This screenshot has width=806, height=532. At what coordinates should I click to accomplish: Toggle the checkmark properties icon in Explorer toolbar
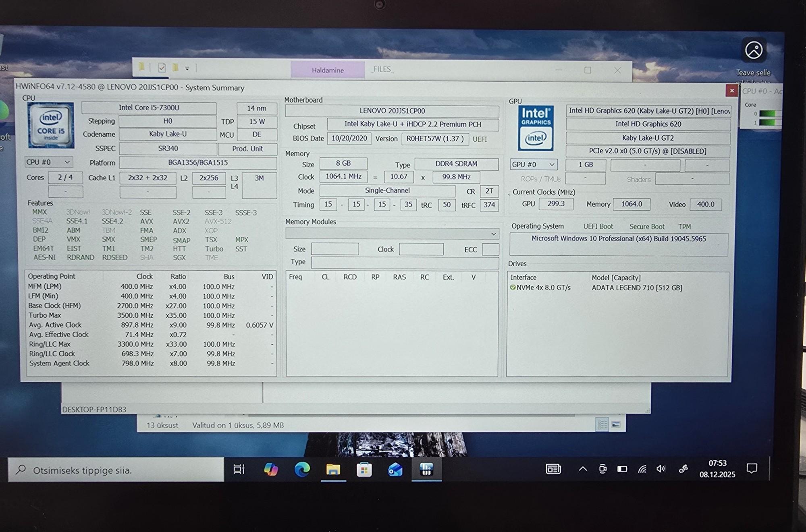tap(162, 68)
